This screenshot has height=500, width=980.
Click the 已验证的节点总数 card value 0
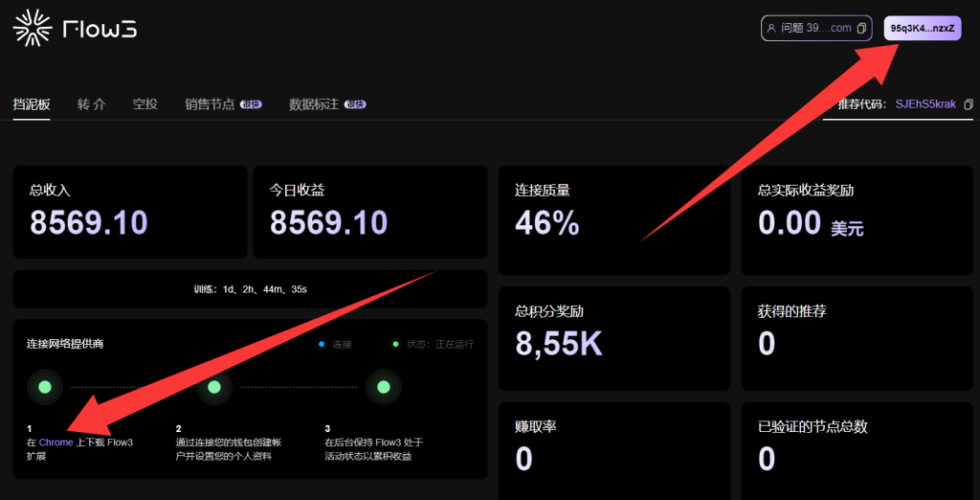click(x=767, y=459)
